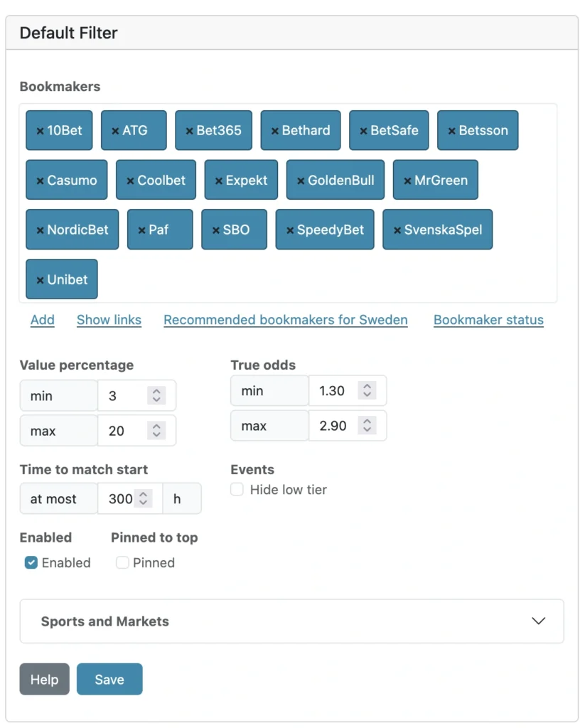
Task: Click the 'at most' label box
Action: coord(59,498)
